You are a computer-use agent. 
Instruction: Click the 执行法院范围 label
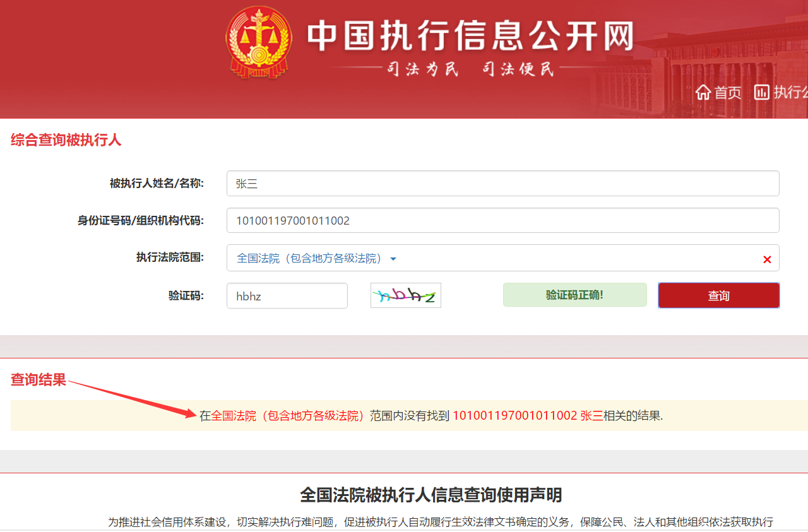pos(170,257)
